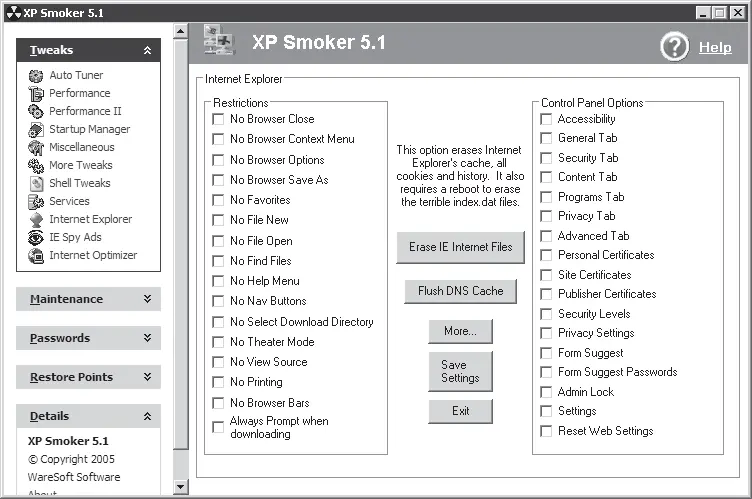
Task: Enable the No Help Menu restriction
Action: click(218, 281)
